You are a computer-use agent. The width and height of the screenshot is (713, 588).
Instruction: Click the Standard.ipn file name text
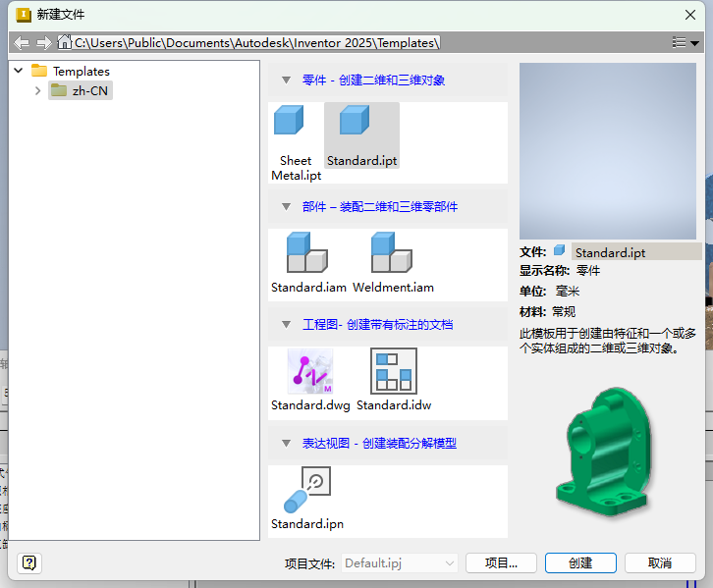click(307, 524)
